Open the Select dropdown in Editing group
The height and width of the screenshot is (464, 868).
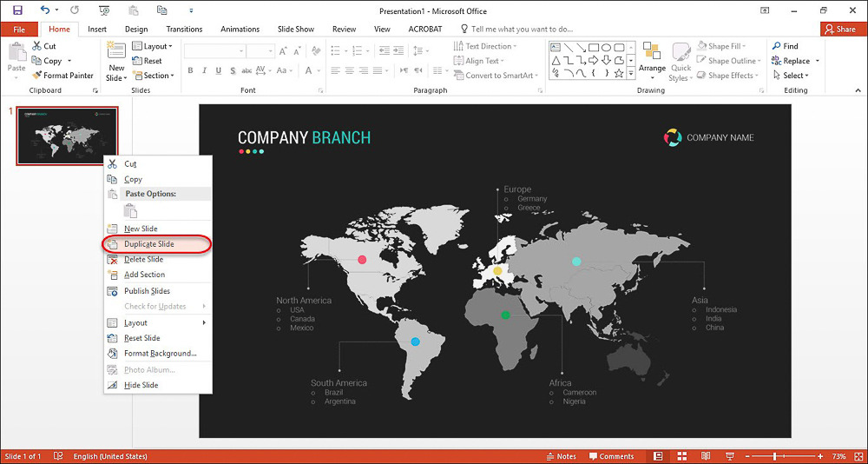791,76
